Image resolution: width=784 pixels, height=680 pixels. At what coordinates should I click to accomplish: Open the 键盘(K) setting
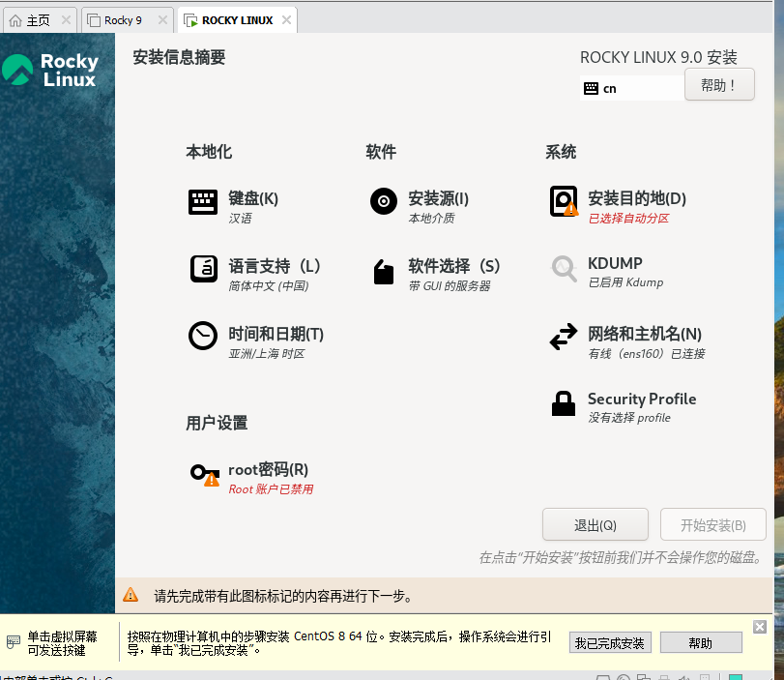coord(253,198)
